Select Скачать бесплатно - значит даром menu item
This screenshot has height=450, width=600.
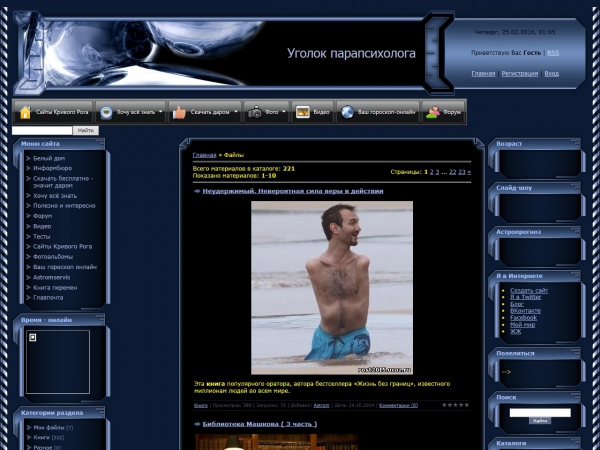coord(63,182)
